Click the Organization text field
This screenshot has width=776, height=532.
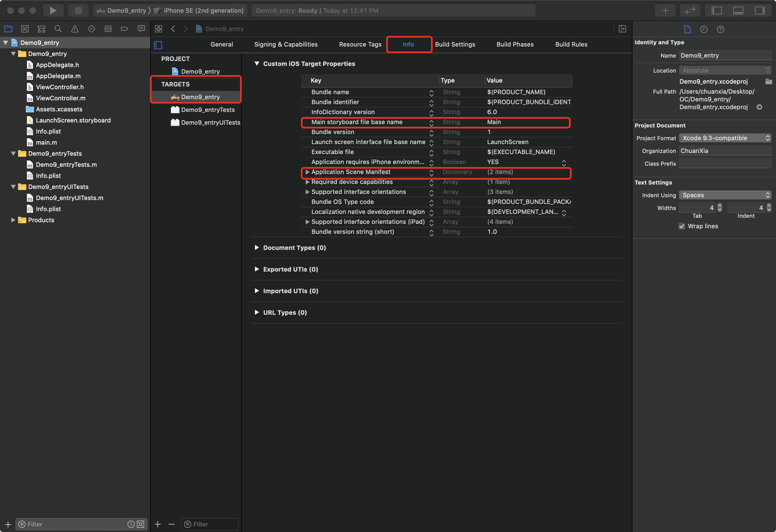point(724,151)
